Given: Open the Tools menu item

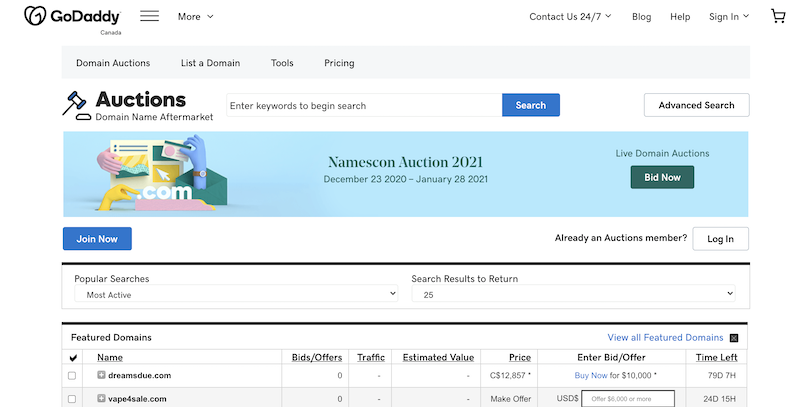Looking at the screenshot, I should pos(282,63).
